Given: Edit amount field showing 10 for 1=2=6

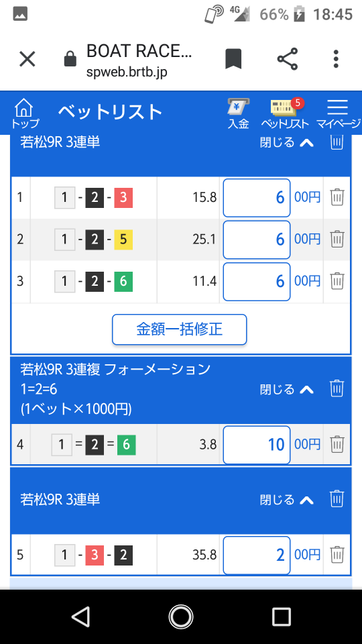Looking at the screenshot, I should pos(257,444).
